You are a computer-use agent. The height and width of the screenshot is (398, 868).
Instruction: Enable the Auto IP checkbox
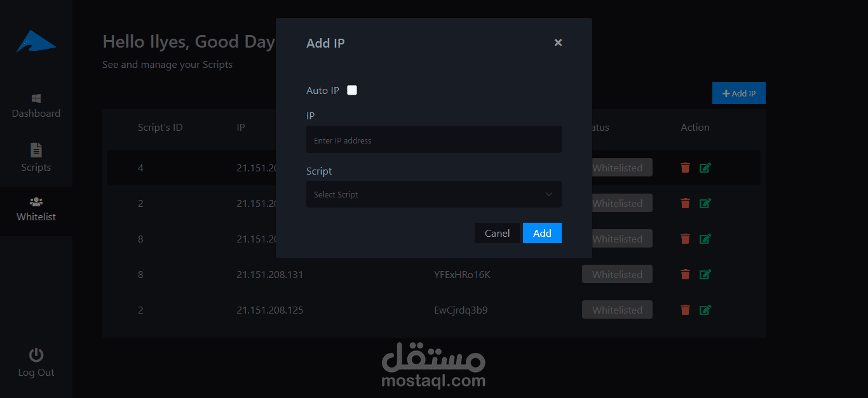tap(352, 90)
